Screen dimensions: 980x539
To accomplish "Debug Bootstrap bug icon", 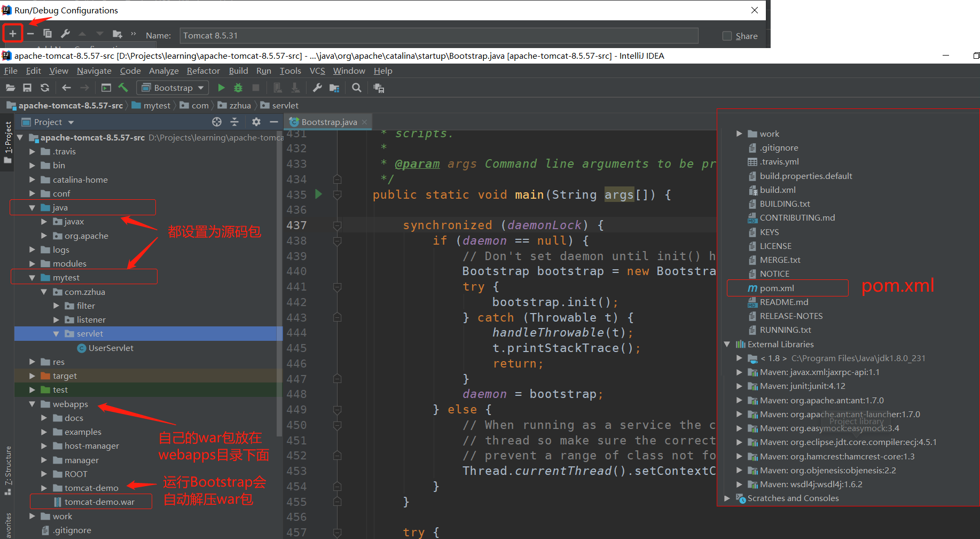I will tap(238, 88).
